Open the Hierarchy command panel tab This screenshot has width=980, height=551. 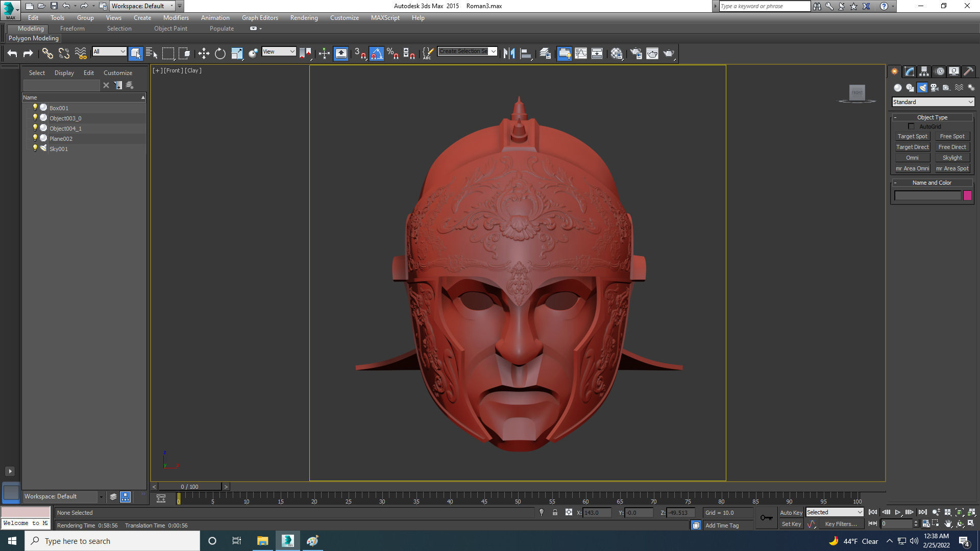(924, 71)
